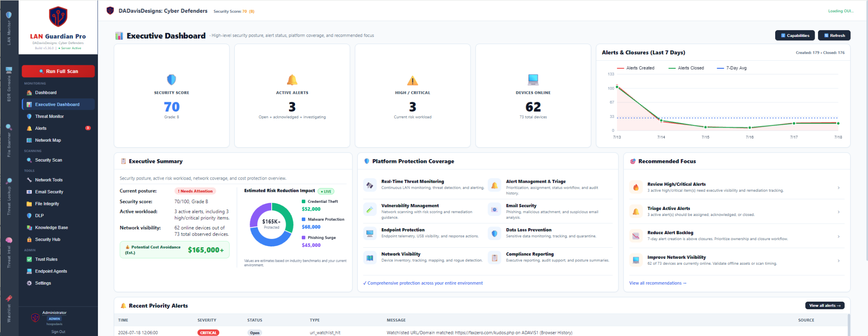Expand Review High/Critical Alerts chevron
Viewport: 868px width, 336px height.
839,188
